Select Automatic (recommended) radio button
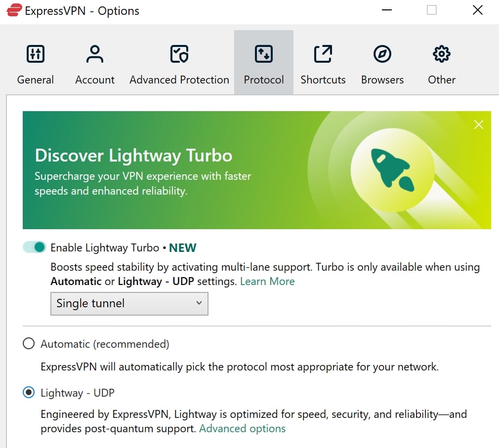Viewport: 499px width, 448px height. pyautogui.click(x=29, y=344)
